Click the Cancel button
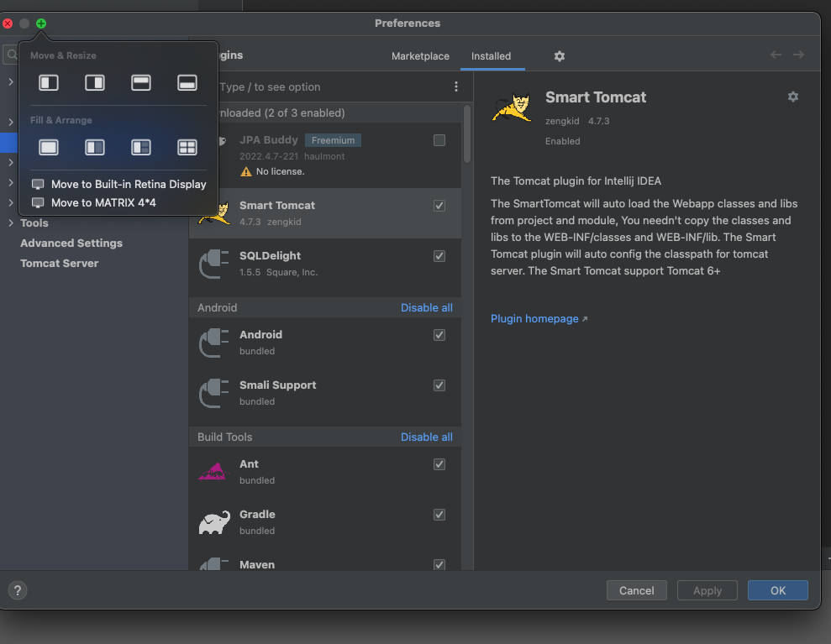The width and height of the screenshot is (831, 644). pos(637,590)
